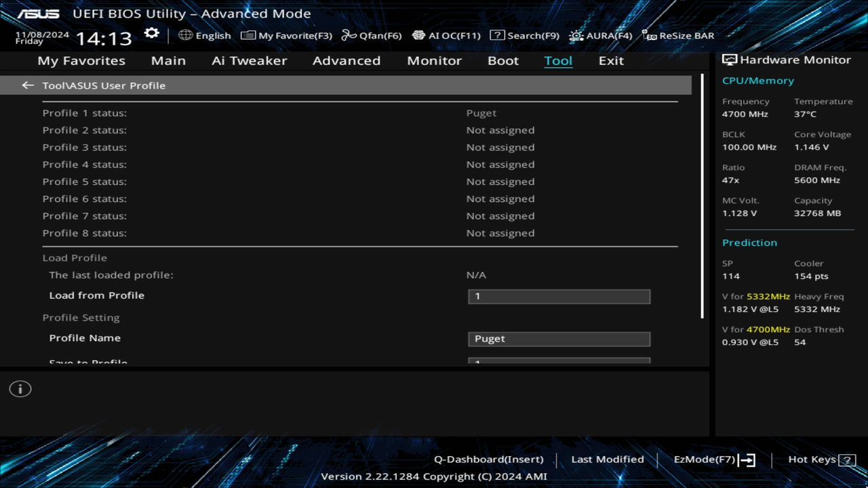Click the settings gear icon beside the clock

coord(152,34)
